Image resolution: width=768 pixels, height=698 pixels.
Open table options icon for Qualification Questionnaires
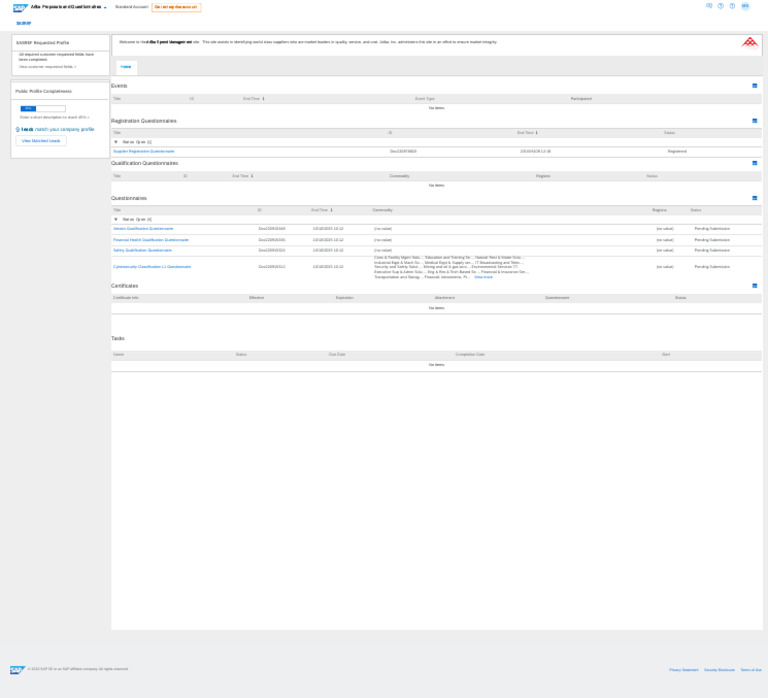point(755,163)
